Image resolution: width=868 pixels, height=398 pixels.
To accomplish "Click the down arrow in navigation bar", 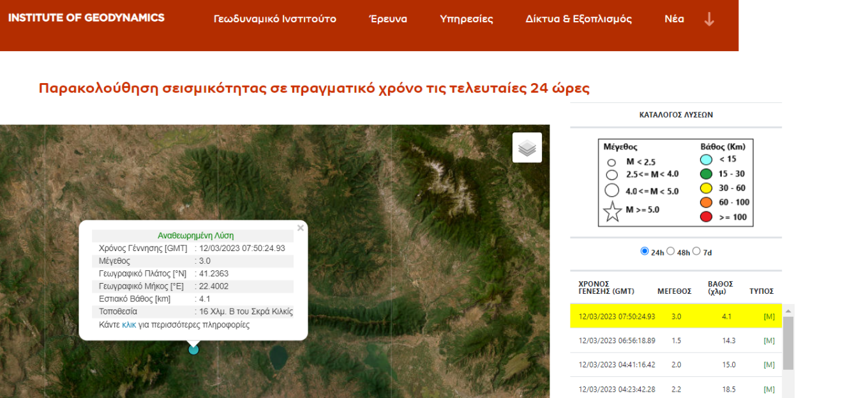I will [709, 19].
